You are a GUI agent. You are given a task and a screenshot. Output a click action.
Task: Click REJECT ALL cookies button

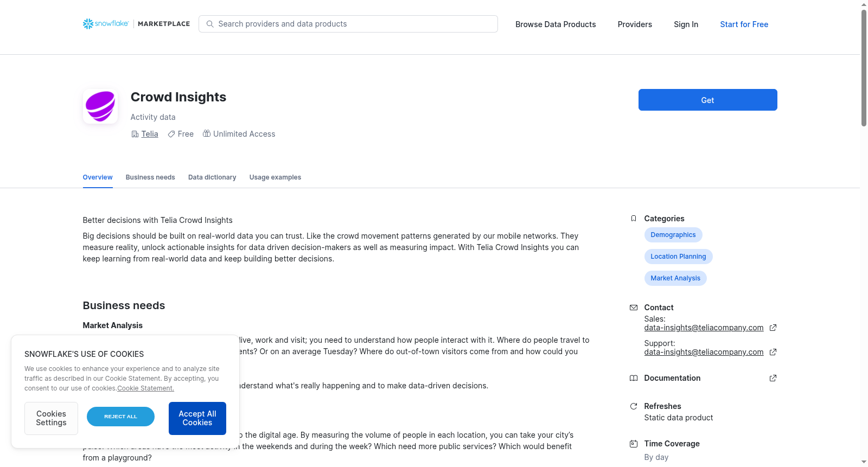point(120,417)
